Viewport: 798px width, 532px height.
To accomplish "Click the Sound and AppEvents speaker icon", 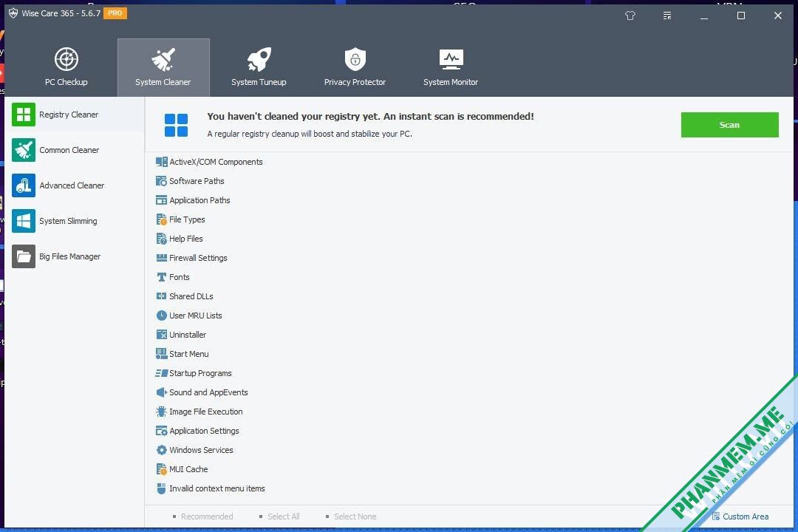I will [x=161, y=392].
